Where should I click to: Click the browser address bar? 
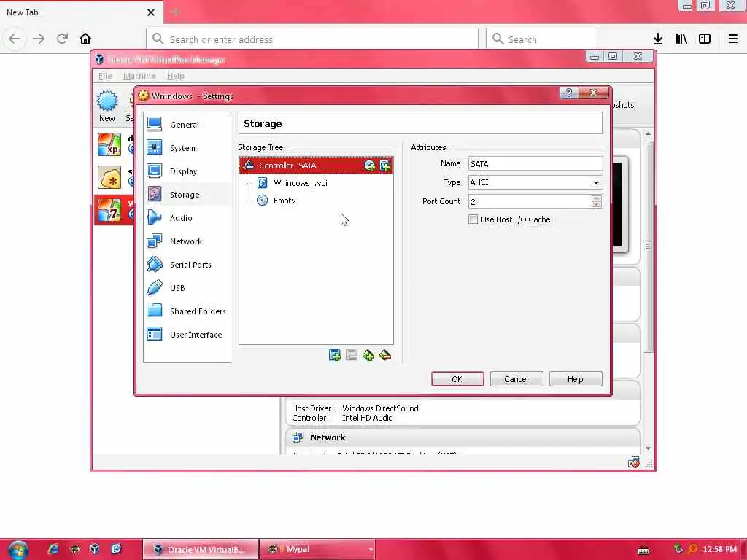pos(312,39)
